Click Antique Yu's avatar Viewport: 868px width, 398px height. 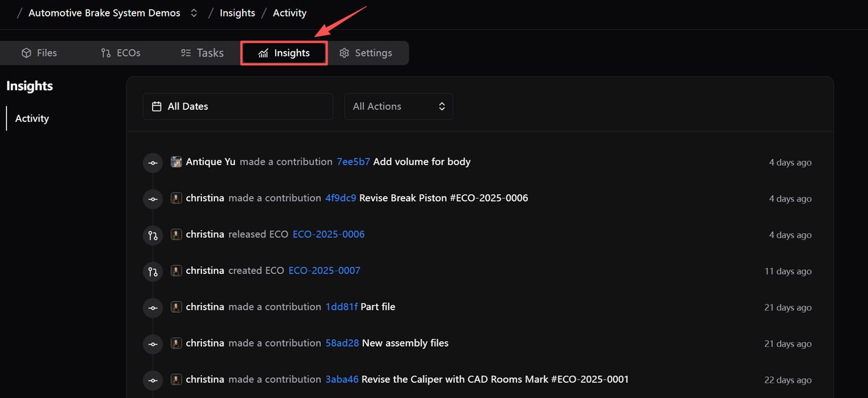click(176, 162)
